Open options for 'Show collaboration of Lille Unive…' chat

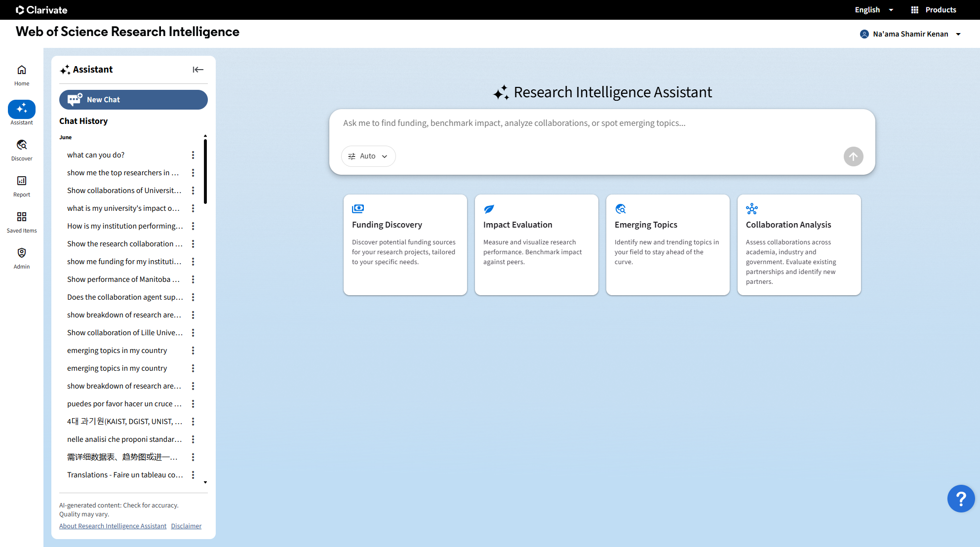pyautogui.click(x=193, y=333)
